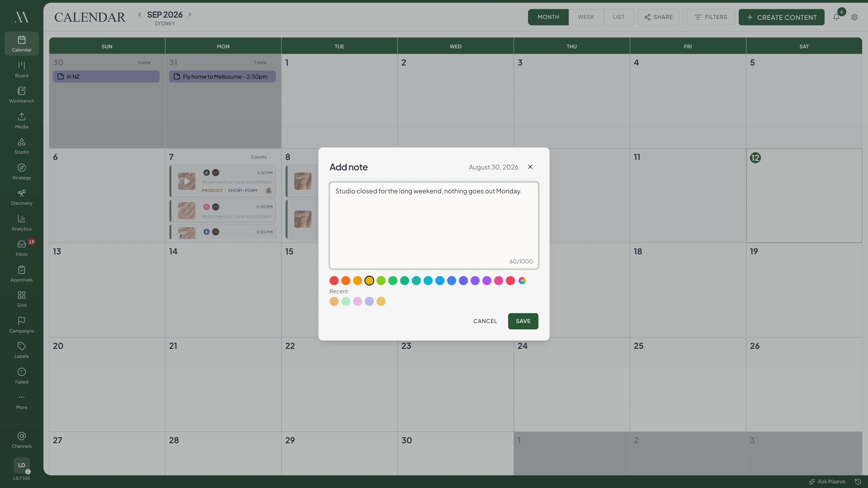Choose the recent lavender swatch

point(369,301)
